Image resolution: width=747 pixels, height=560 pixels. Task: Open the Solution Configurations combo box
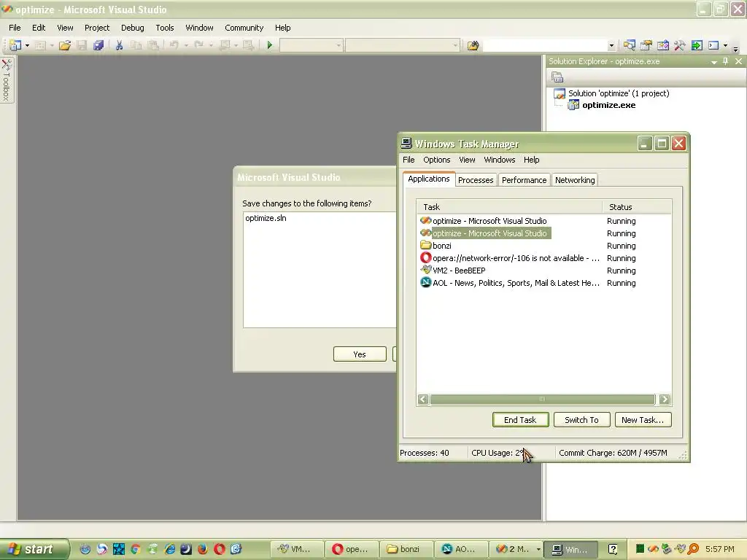(311, 46)
